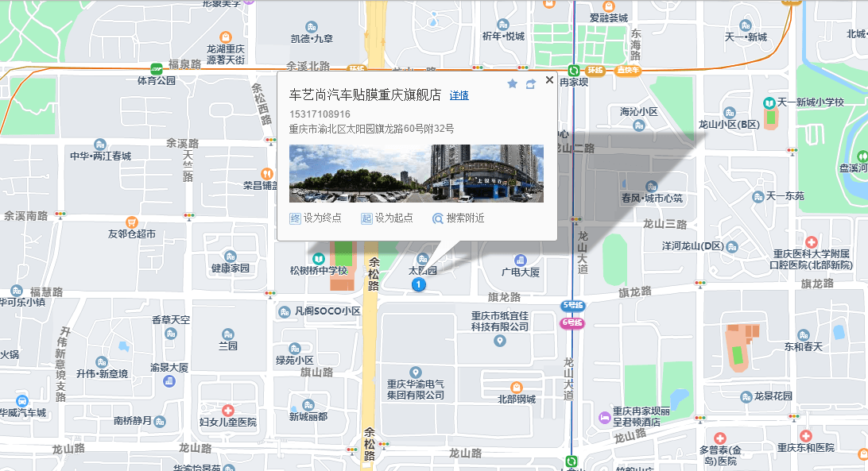Click the 广电大厦 building icon
The height and width of the screenshot is (471, 868).
tap(521, 260)
